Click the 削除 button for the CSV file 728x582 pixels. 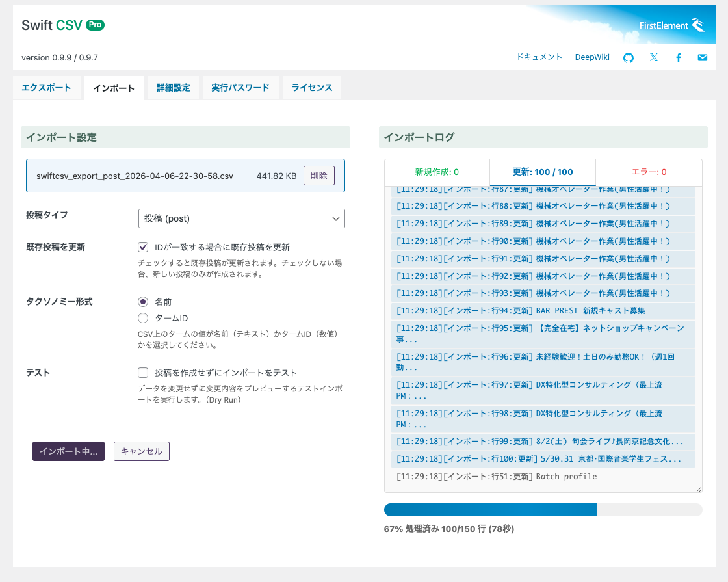click(x=318, y=176)
